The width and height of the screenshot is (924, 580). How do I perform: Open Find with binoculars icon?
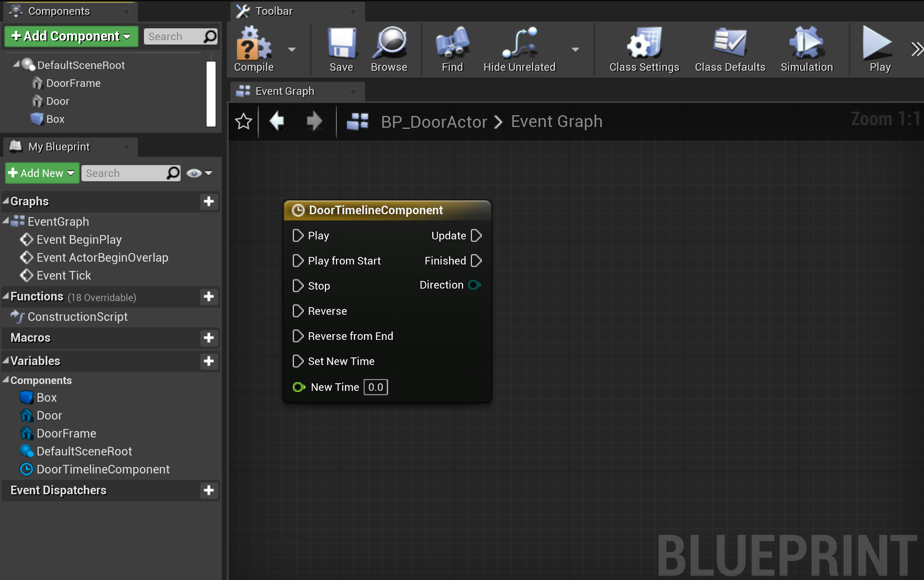(x=452, y=44)
